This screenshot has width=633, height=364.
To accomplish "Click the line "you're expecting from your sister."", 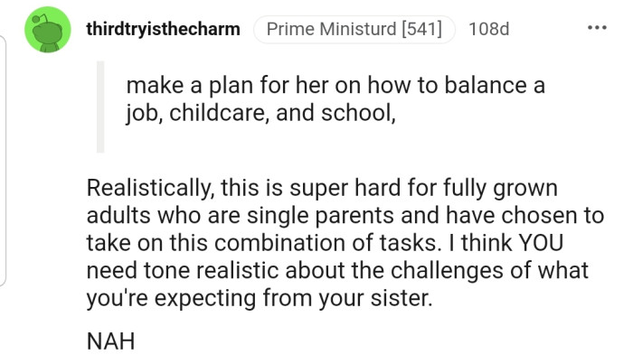I will [260, 296].
